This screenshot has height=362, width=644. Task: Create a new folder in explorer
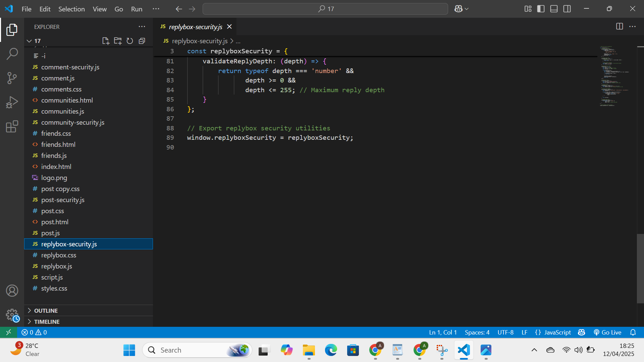click(118, 41)
